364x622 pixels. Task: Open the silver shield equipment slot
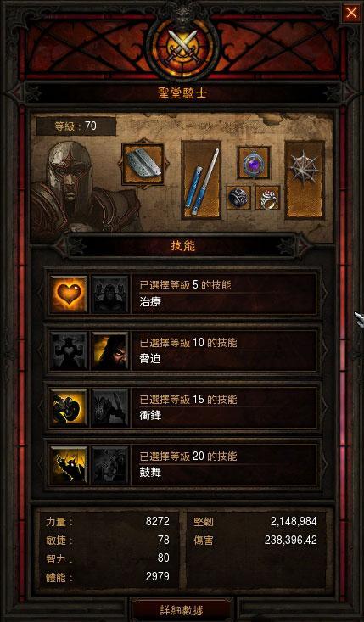pos(143,165)
